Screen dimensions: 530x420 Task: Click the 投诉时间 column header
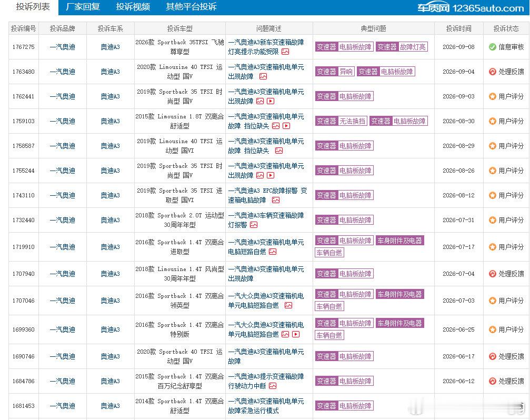458,28
